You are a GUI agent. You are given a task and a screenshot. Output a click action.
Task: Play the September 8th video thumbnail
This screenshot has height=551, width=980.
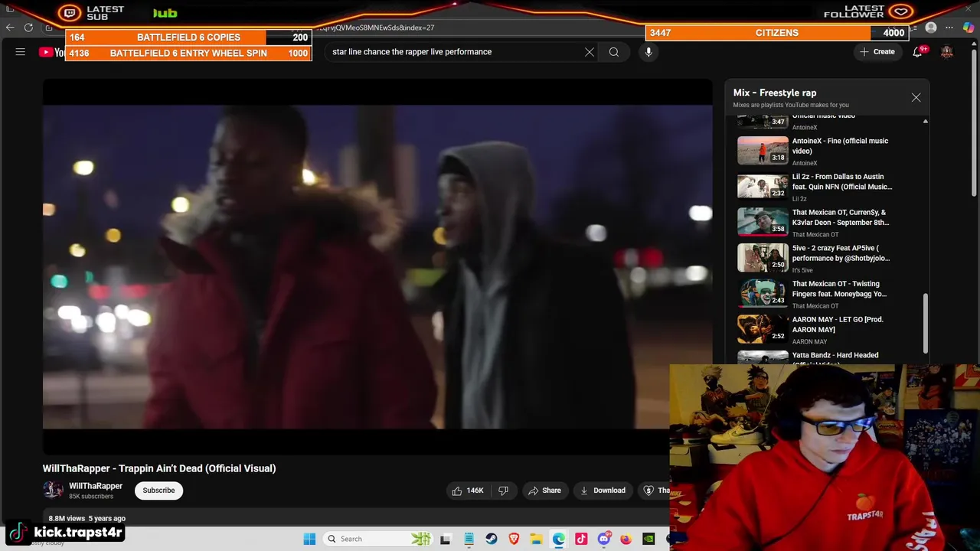pyautogui.click(x=763, y=222)
